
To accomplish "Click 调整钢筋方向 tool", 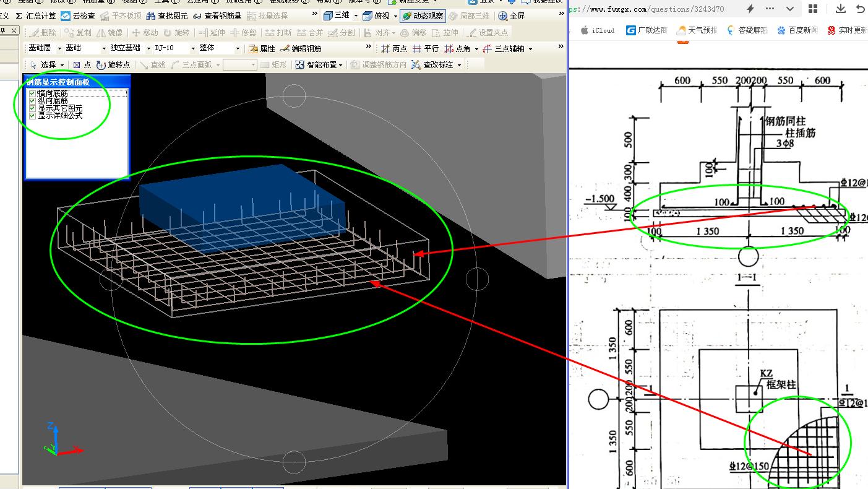I will (x=379, y=64).
